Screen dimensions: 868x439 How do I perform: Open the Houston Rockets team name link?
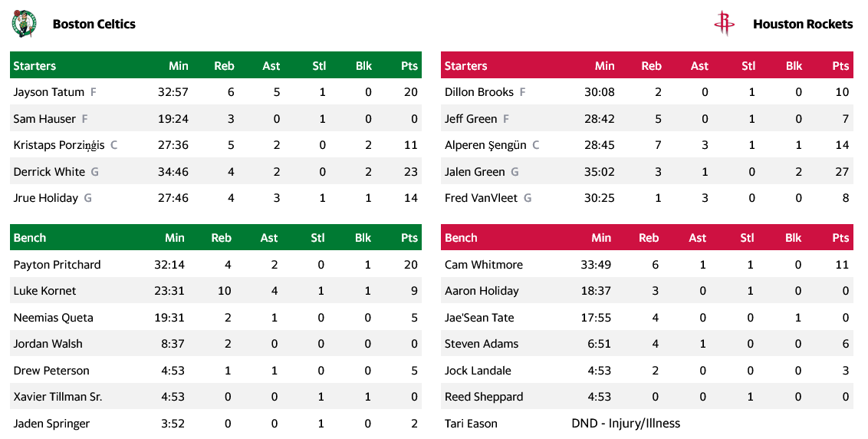802,24
